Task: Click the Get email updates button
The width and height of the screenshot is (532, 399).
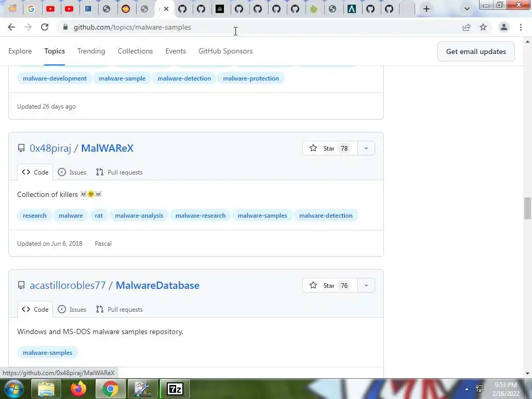Action: point(476,51)
